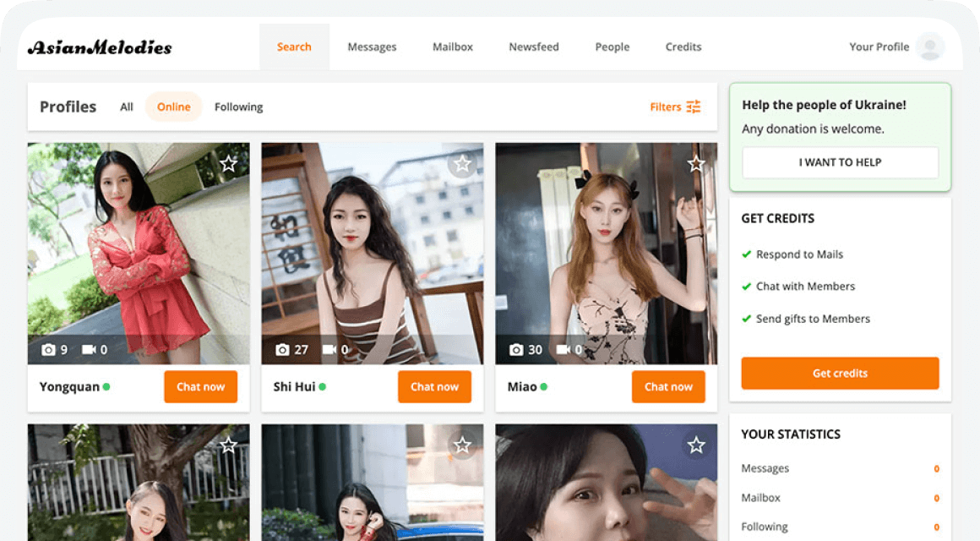Image resolution: width=980 pixels, height=541 pixels.
Task: Favorite Yongquan's profile with the star icon
Action: pos(228,164)
